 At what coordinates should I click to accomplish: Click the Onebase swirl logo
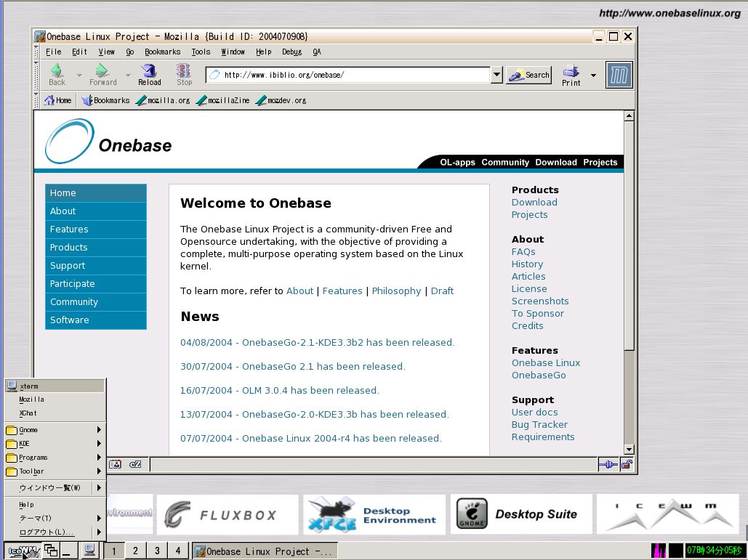(69, 141)
